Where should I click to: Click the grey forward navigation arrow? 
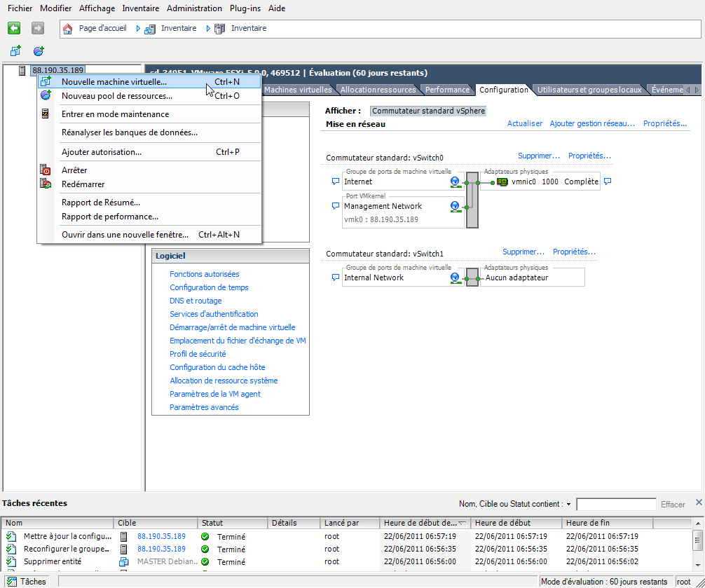coord(38,28)
